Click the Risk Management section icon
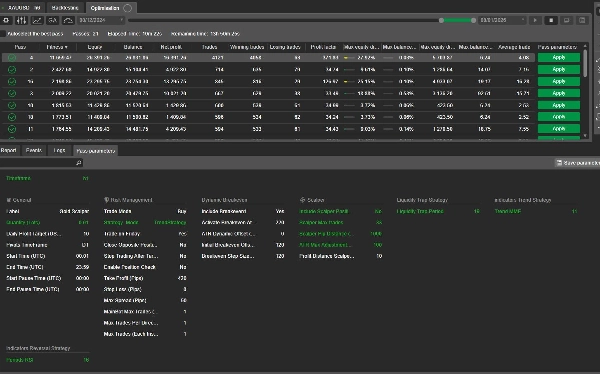The height and width of the screenshot is (374, 600). 106,200
